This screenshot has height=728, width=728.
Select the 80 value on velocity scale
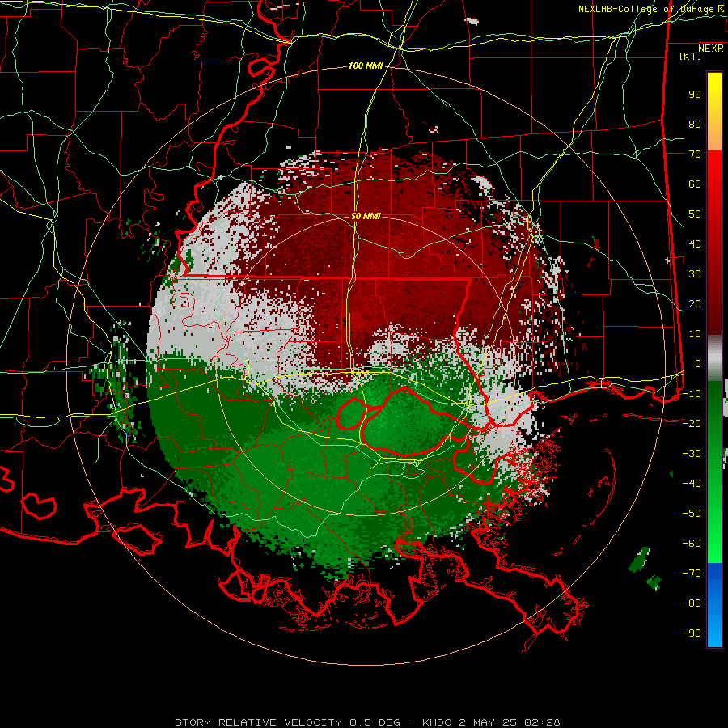pyautogui.click(x=695, y=125)
